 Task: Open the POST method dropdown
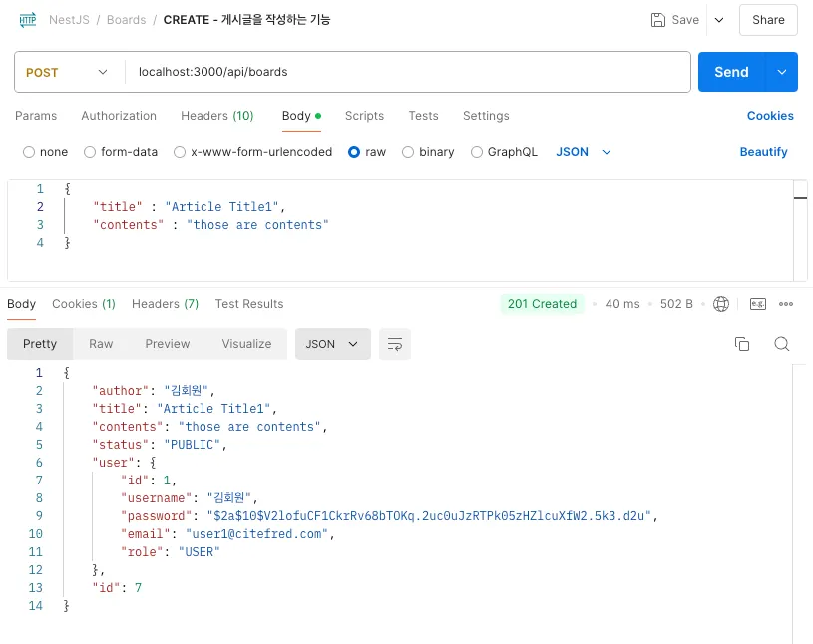[x=68, y=72]
